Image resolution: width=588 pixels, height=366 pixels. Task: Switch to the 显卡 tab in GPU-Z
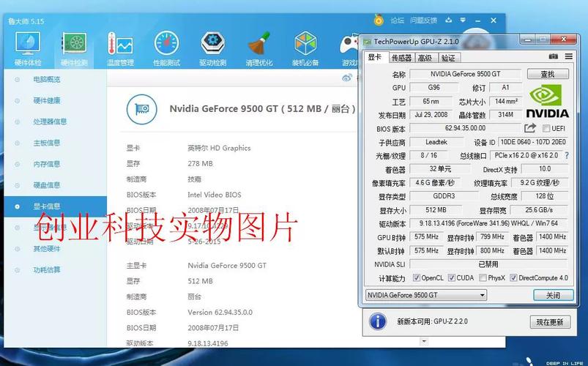point(376,57)
